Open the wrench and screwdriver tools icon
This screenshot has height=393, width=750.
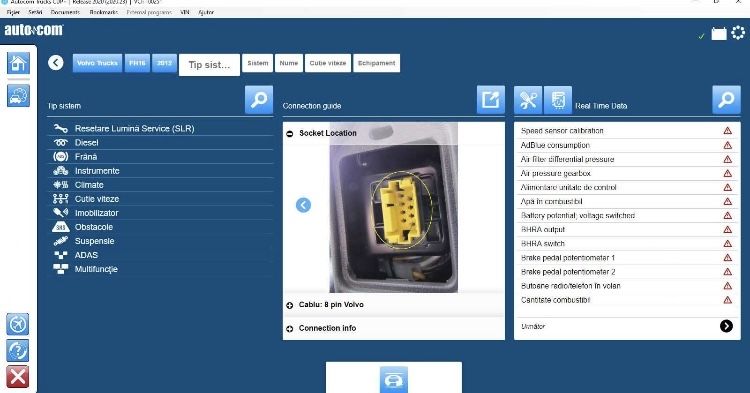528,100
